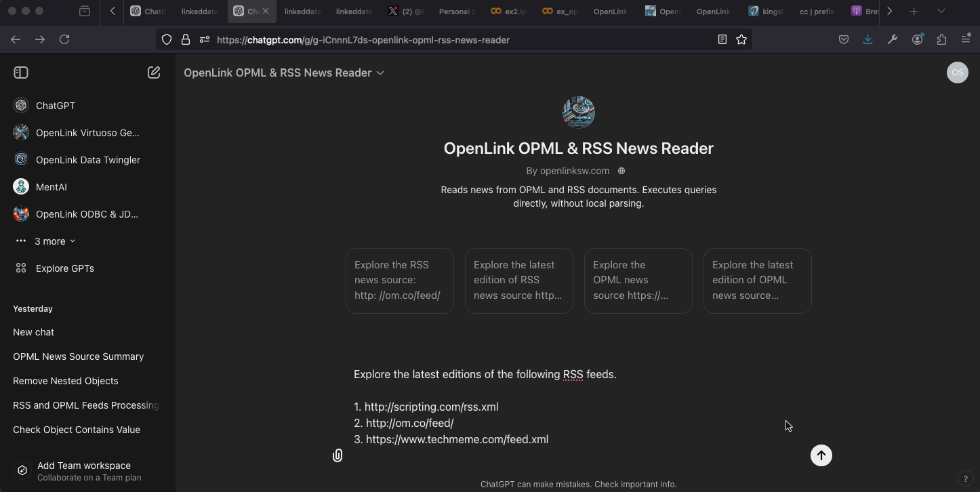Switch to the X (2) tab
This screenshot has width=980, height=492.
406,11
